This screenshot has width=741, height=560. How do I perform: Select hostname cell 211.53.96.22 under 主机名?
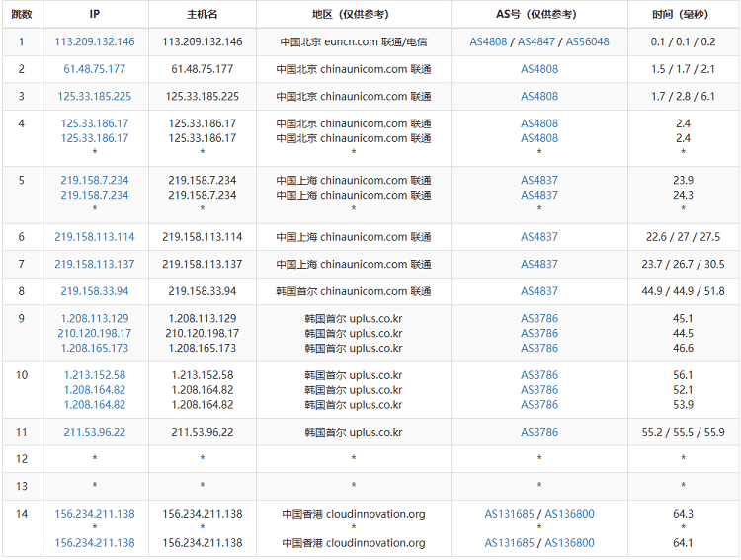pos(203,432)
